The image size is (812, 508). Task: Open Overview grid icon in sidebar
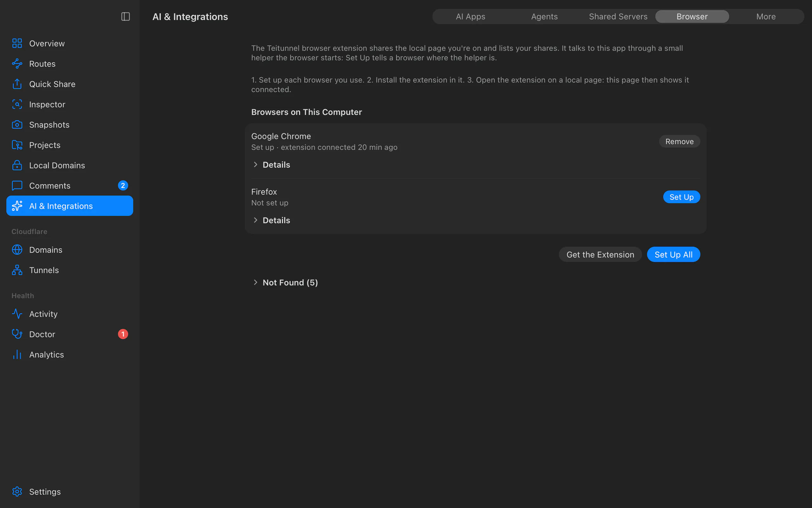tap(17, 43)
